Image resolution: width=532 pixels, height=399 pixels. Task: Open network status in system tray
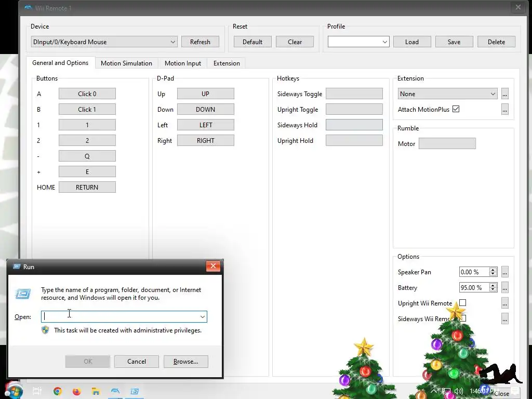tap(446, 391)
